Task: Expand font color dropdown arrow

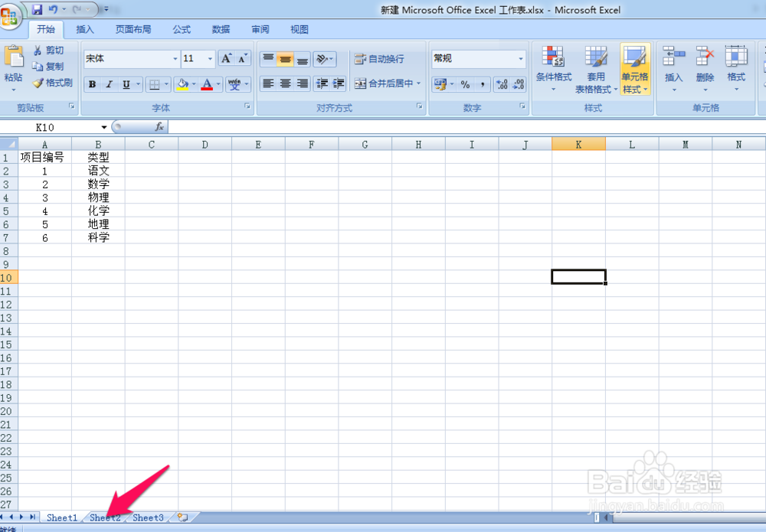Action: pyautogui.click(x=218, y=84)
